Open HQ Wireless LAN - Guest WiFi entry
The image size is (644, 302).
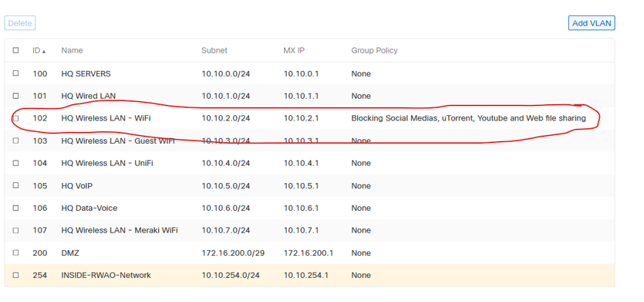click(x=118, y=141)
